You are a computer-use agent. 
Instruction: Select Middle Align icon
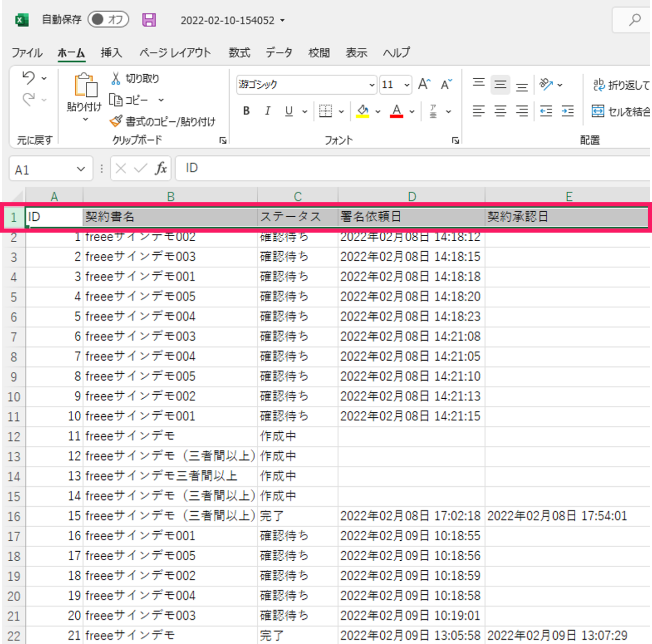click(x=500, y=85)
